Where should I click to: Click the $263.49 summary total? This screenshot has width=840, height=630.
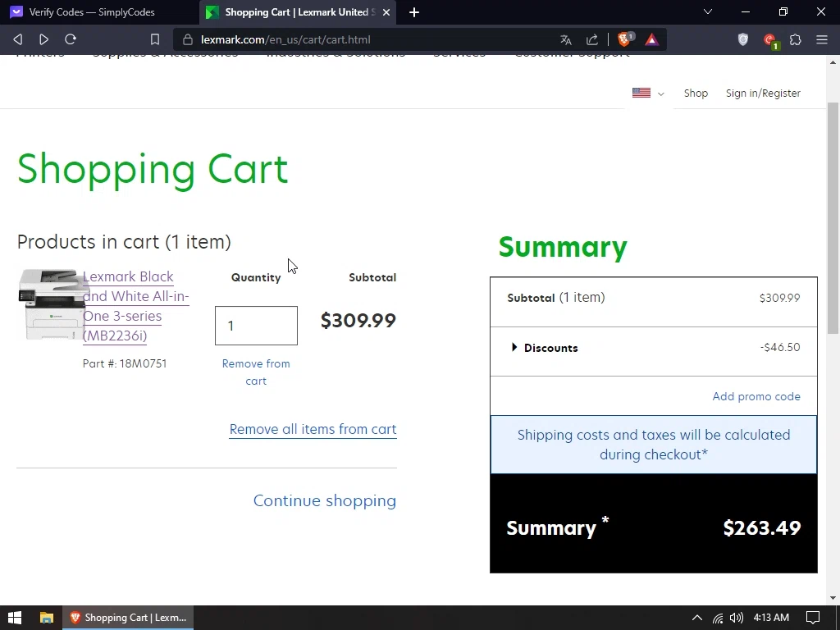[762, 528]
